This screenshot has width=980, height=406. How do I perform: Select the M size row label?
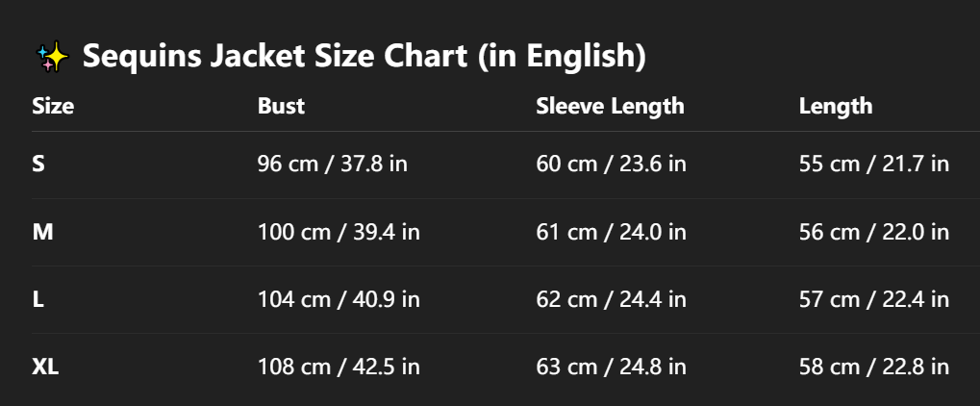(x=42, y=232)
